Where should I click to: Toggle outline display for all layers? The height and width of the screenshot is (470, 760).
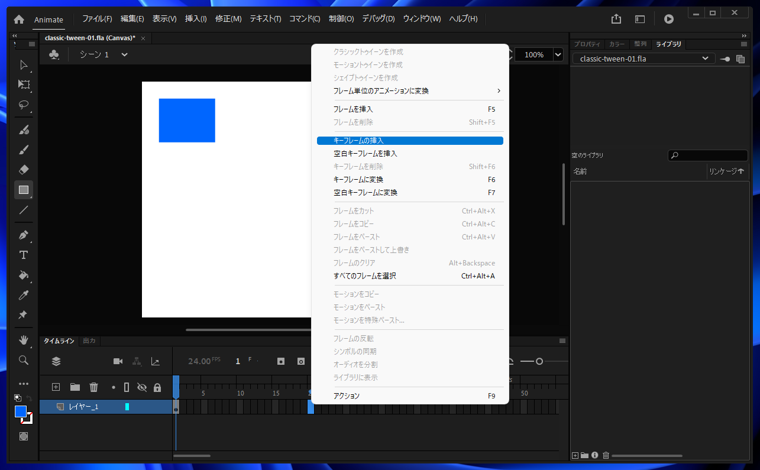[126, 387]
